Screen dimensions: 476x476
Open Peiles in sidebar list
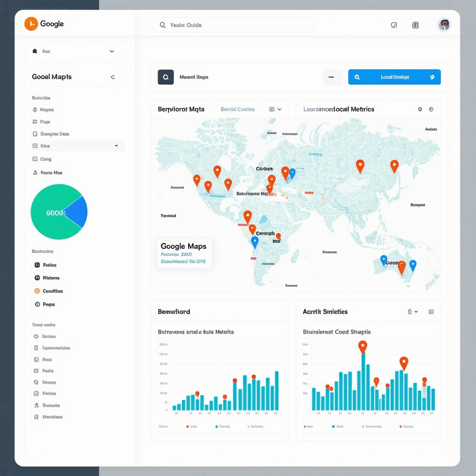(49, 265)
